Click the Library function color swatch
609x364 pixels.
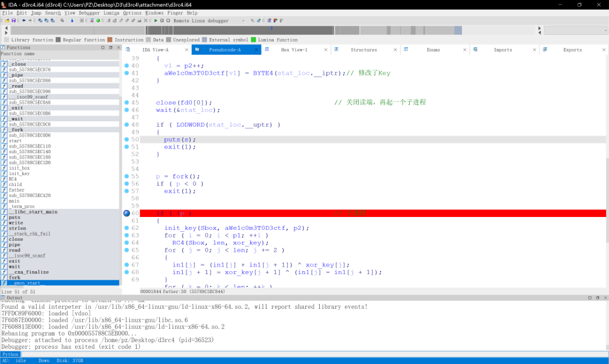coord(7,40)
